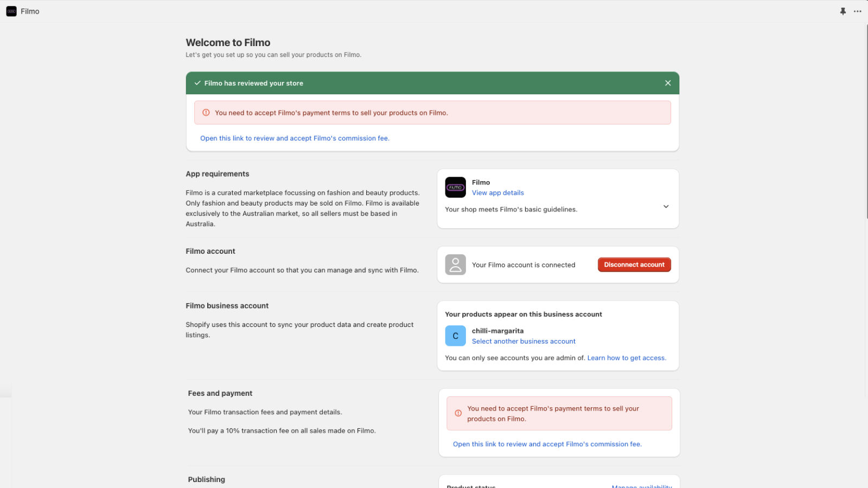Click the chilli-margarita account avatar
Image resolution: width=868 pixels, height=488 pixels.
pyautogui.click(x=455, y=336)
